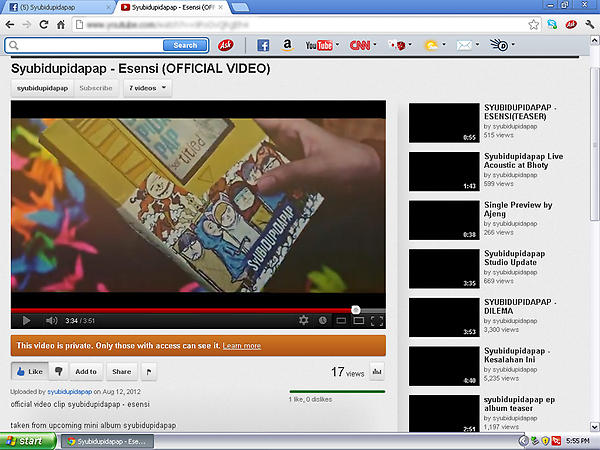This screenshot has height=450, width=600.
Task: Open the CNN toolbar shortcut
Action: click(x=360, y=45)
